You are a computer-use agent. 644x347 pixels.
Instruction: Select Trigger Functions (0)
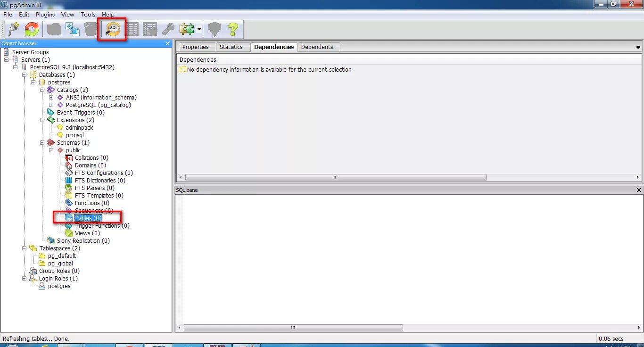(102, 226)
